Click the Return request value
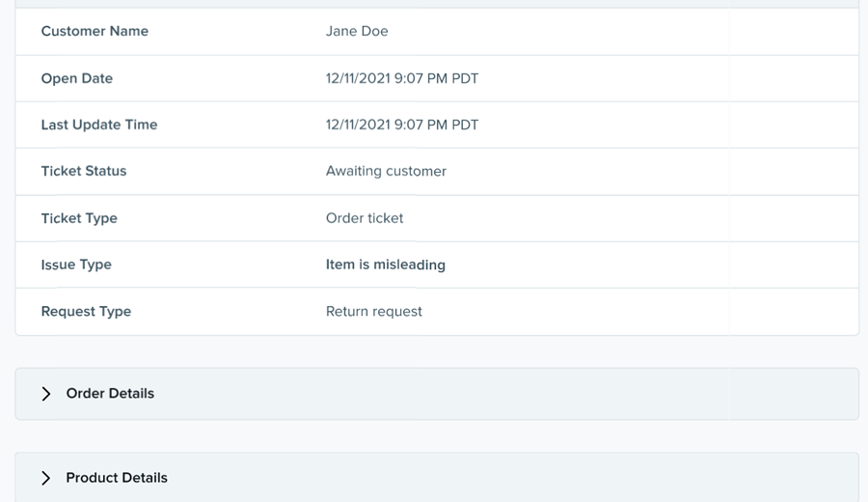 [374, 311]
